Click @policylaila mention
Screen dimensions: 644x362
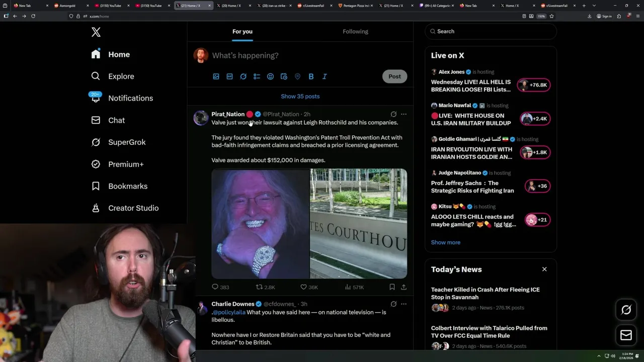tap(229, 312)
